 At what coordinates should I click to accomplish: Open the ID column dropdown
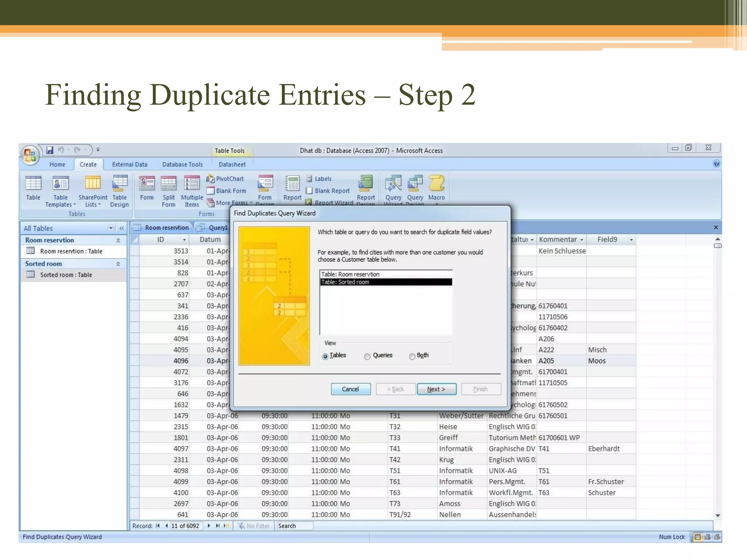click(x=184, y=240)
